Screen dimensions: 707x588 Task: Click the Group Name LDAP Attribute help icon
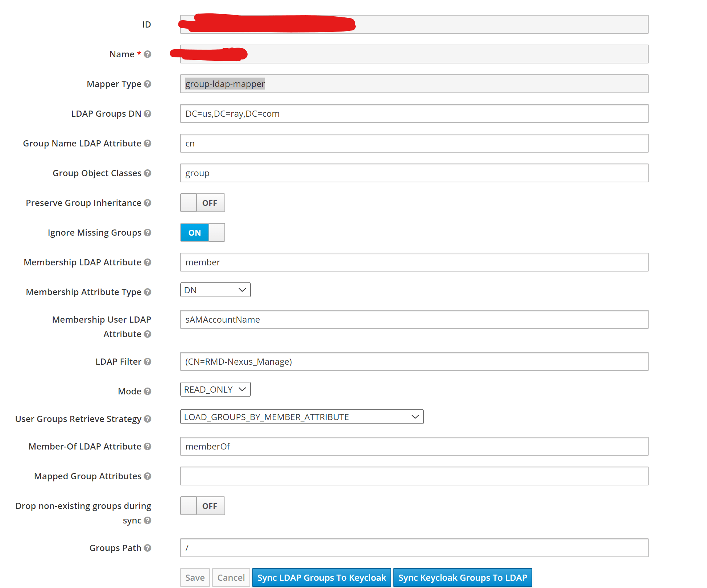pos(148,144)
